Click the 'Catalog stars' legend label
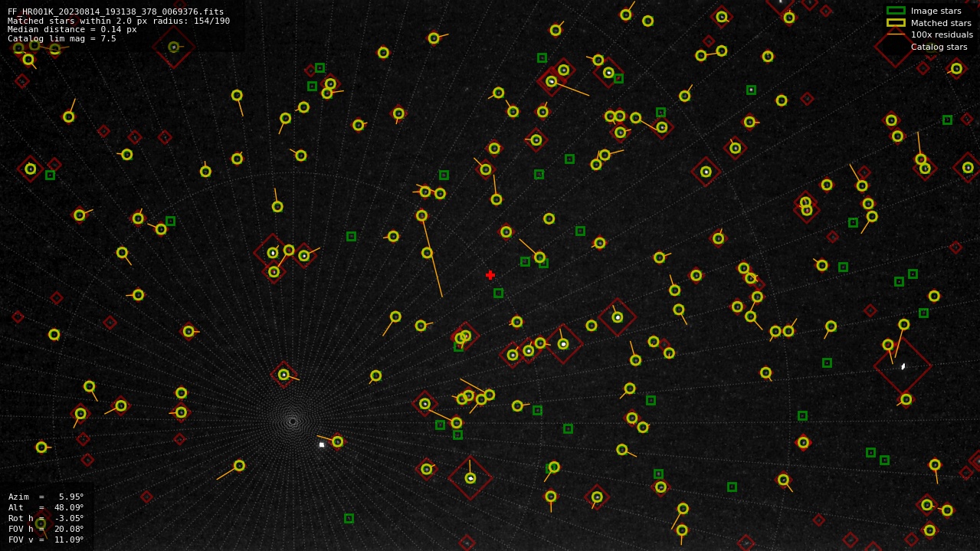This screenshot has width=980, height=551. [939, 47]
